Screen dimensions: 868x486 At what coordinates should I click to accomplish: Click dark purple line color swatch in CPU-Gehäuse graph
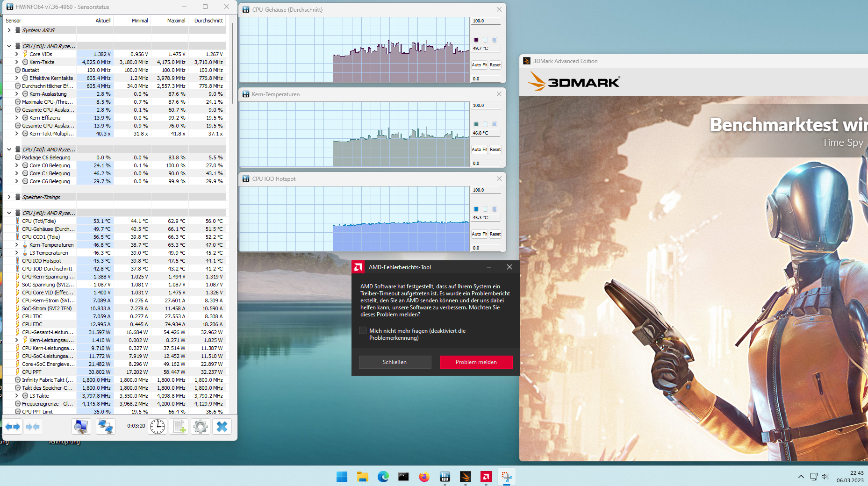(476, 40)
